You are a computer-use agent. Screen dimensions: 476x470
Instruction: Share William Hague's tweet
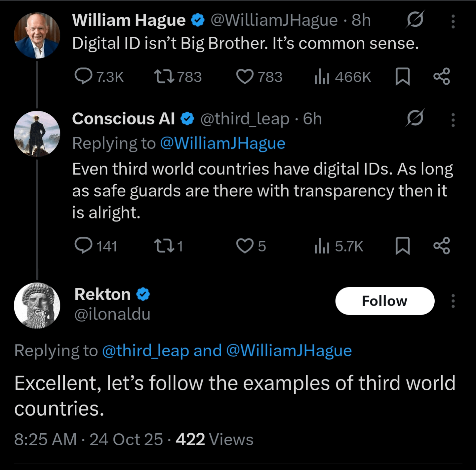click(442, 76)
